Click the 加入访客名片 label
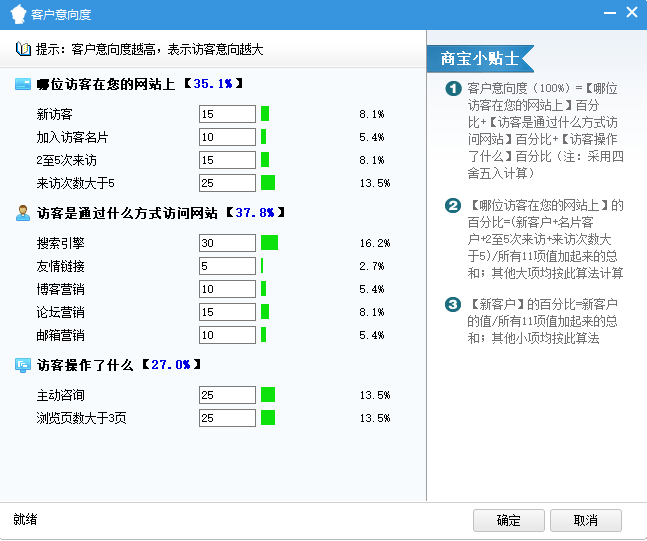 tap(72, 137)
